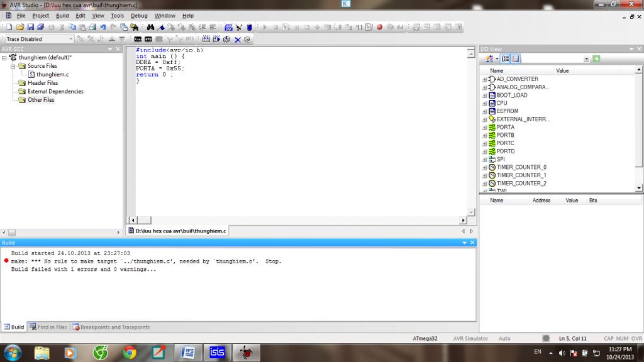Click the Compile current file icon
This screenshot has width=644, height=362.
[226, 39]
